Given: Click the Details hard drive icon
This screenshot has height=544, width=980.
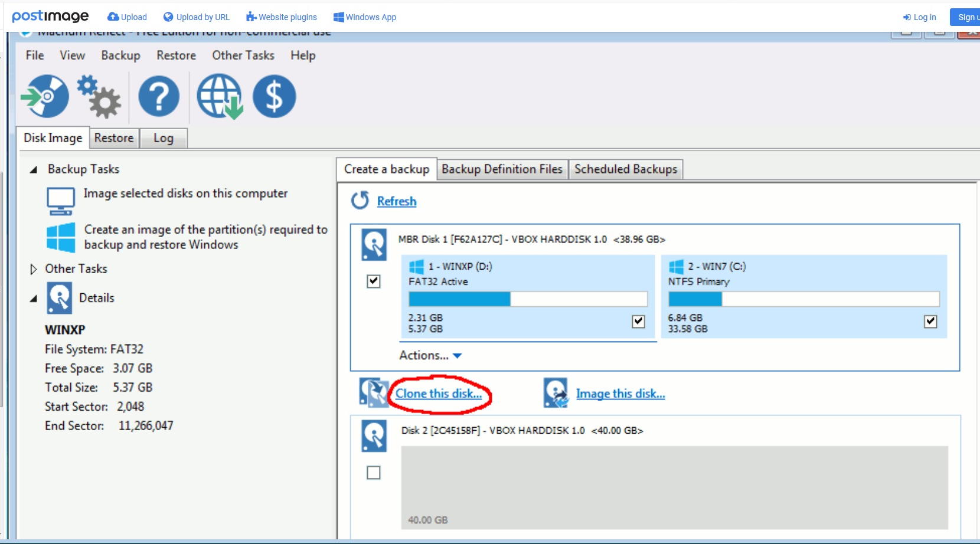Looking at the screenshot, I should click(60, 298).
